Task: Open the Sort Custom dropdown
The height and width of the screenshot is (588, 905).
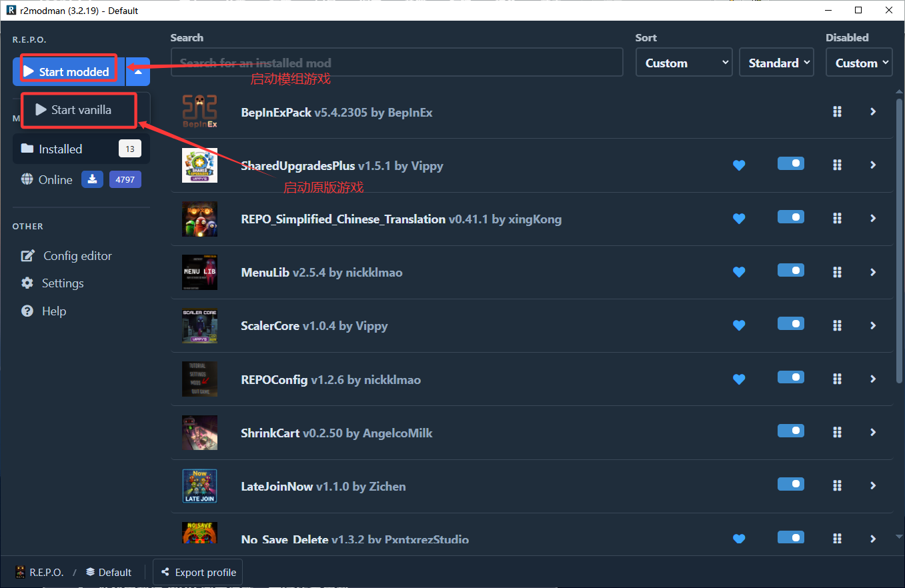Action: [684, 63]
